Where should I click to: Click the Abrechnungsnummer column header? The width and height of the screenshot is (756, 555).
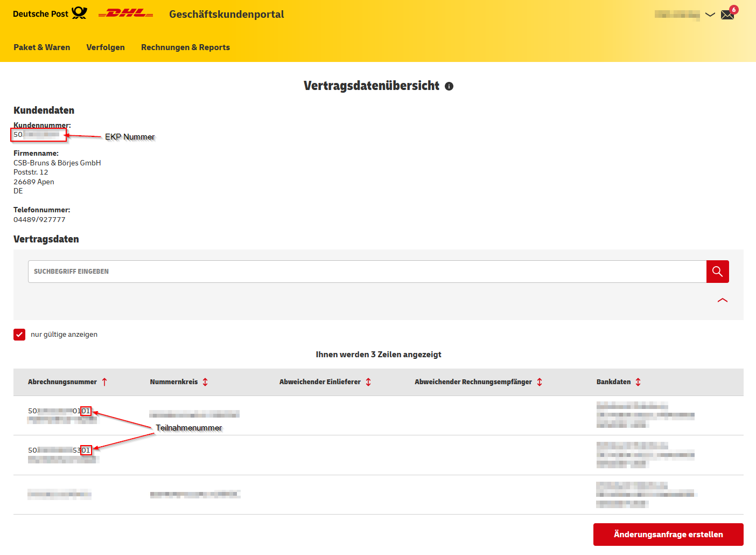(62, 382)
